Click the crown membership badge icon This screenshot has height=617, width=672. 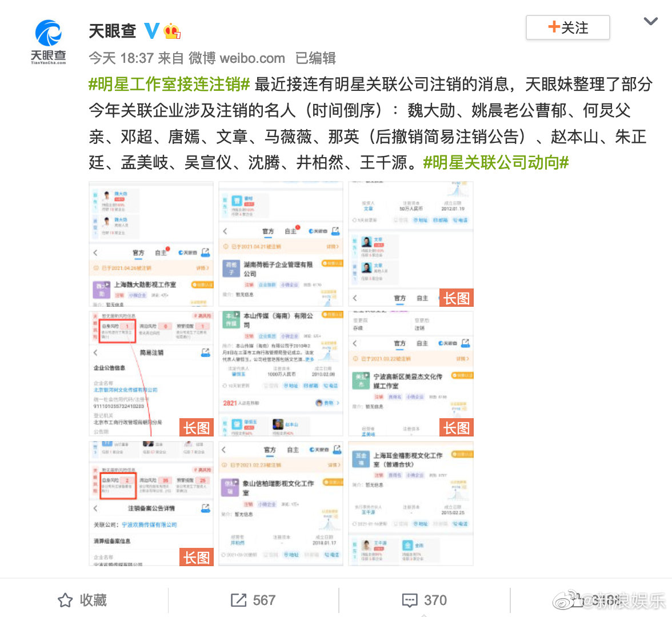172,31
